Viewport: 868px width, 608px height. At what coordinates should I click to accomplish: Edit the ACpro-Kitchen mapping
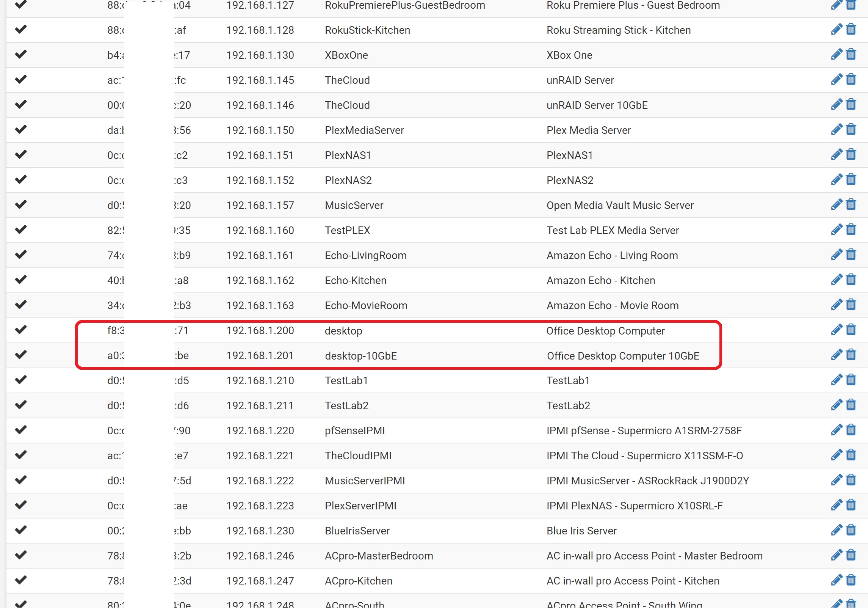pos(837,580)
